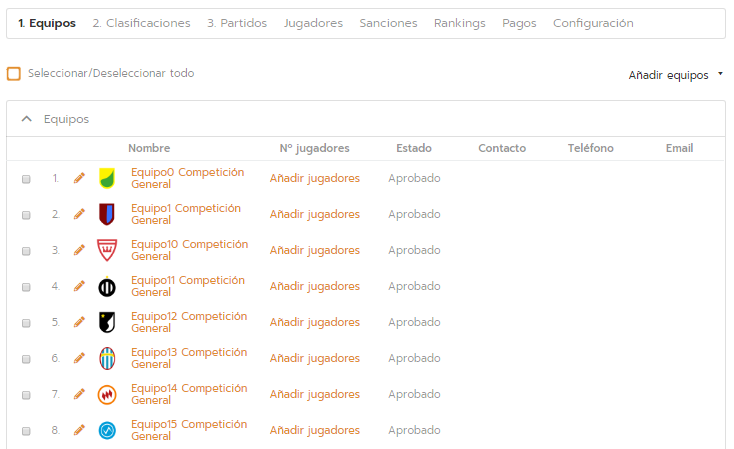This screenshot has height=449, width=734.
Task: Click the yellow-green crest of Equipo0
Action: click(107, 178)
